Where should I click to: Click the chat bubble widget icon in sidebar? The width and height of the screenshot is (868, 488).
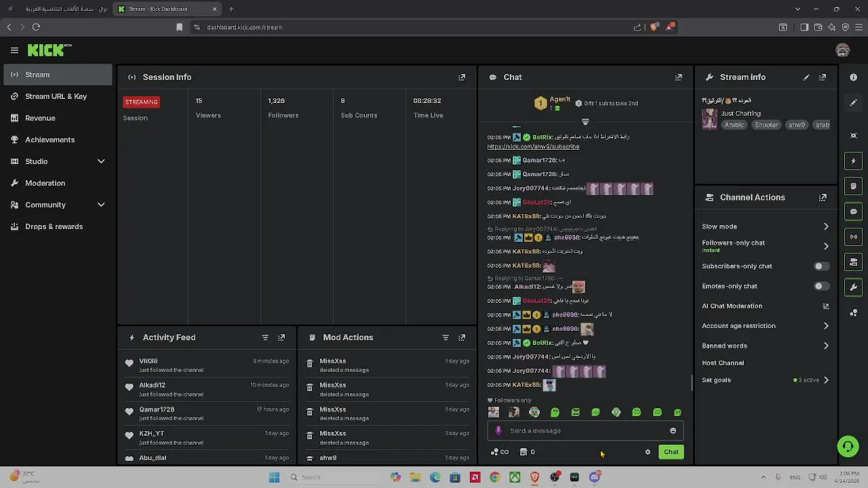pos(854,212)
